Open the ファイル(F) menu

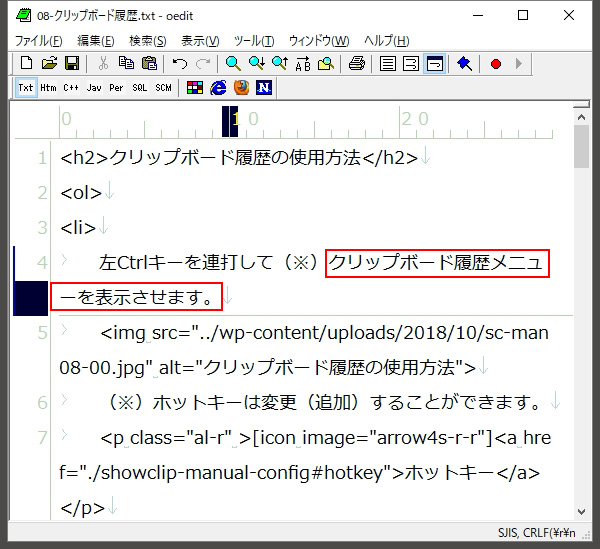pyautogui.click(x=38, y=41)
